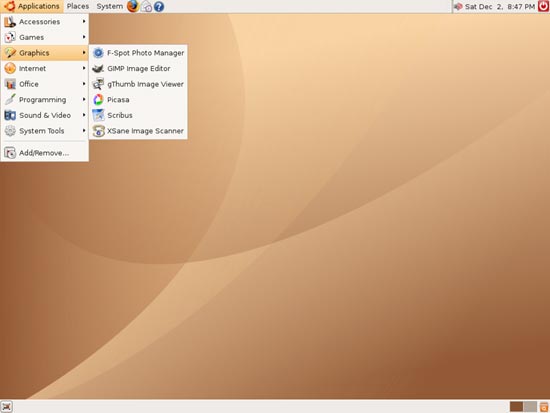The image size is (550, 413).
Task: Launch Scribus from the Graphics submenu
Action: (x=138, y=115)
